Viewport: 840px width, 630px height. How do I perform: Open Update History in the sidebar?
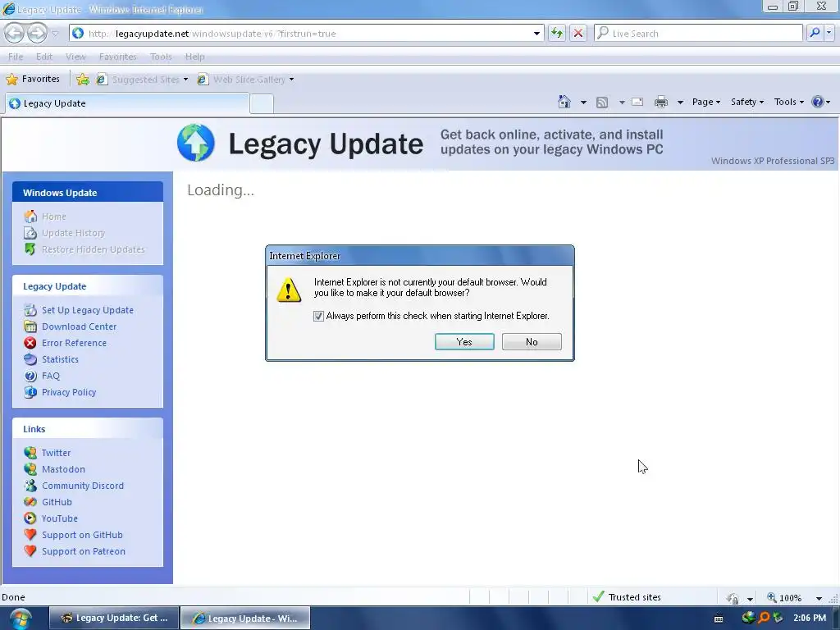pyautogui.click(x=73, y=233)
